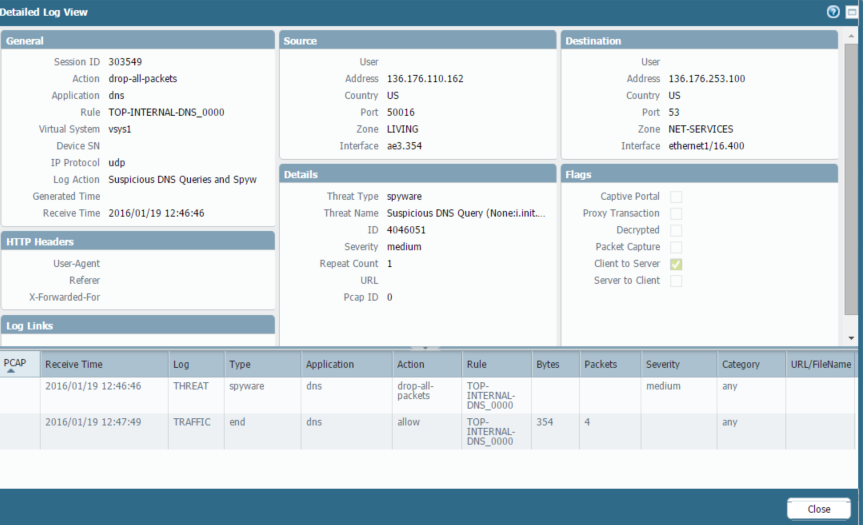Click the maximize panel icon in title bar

[851, 11]
